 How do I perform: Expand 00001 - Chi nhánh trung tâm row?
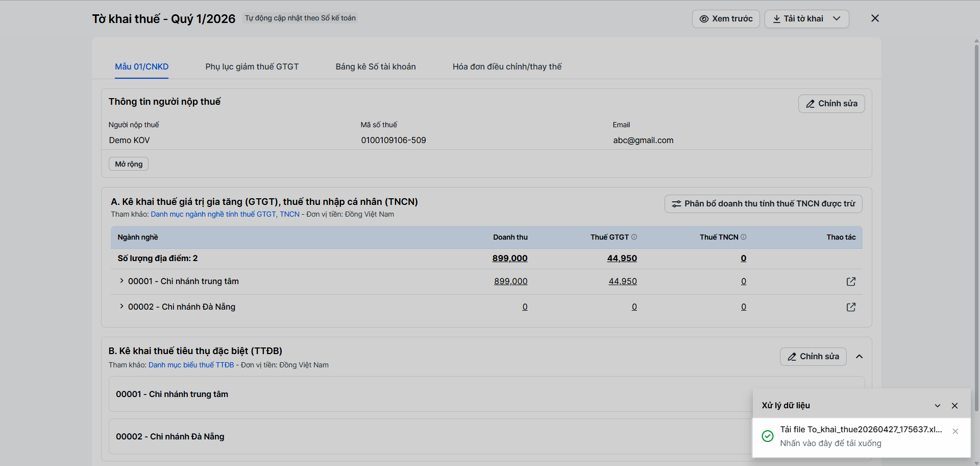click(121, 281)
